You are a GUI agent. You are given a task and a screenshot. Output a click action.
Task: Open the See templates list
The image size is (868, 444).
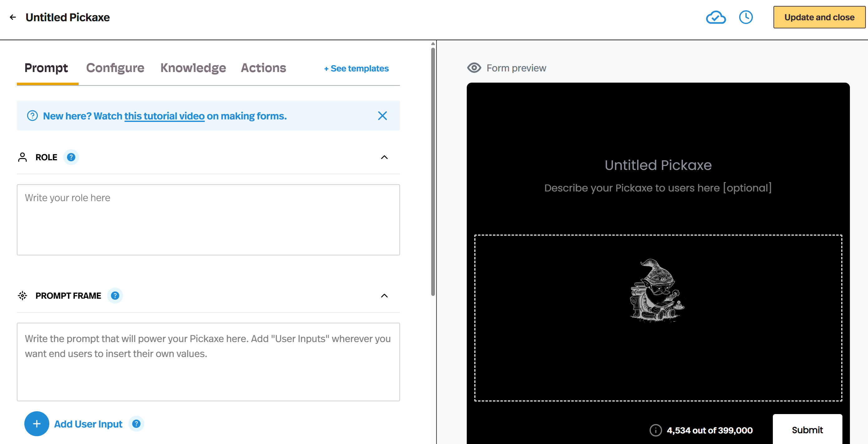(356, 68)
